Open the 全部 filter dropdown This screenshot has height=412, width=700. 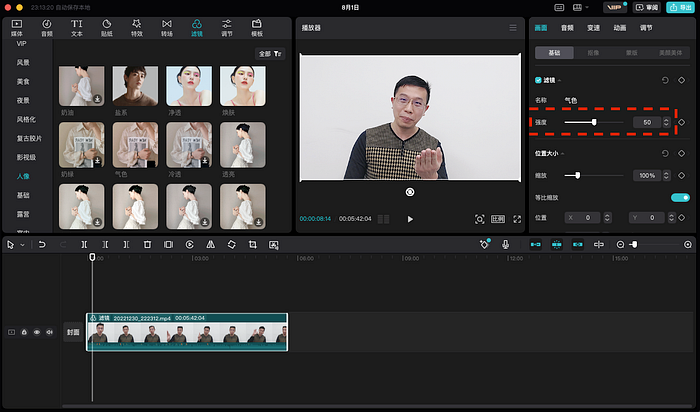click(271, 53)
